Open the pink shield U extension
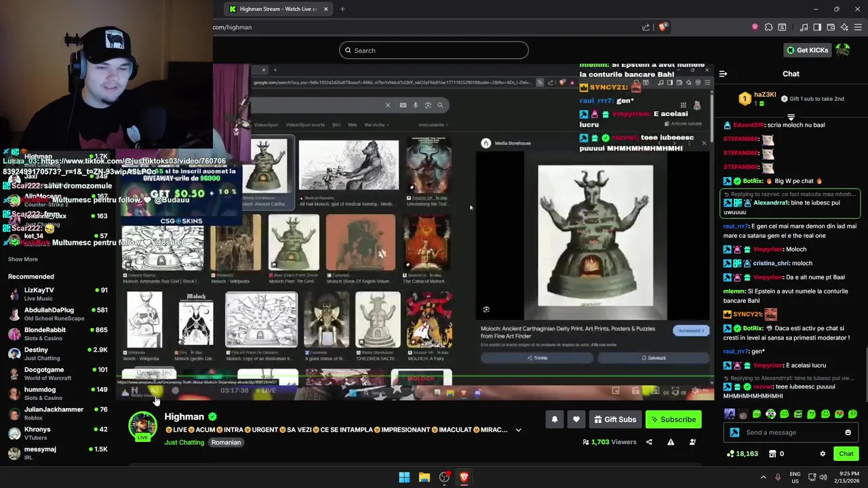The width and height of the screenshot is (868, 488). [x=755, y=27]
